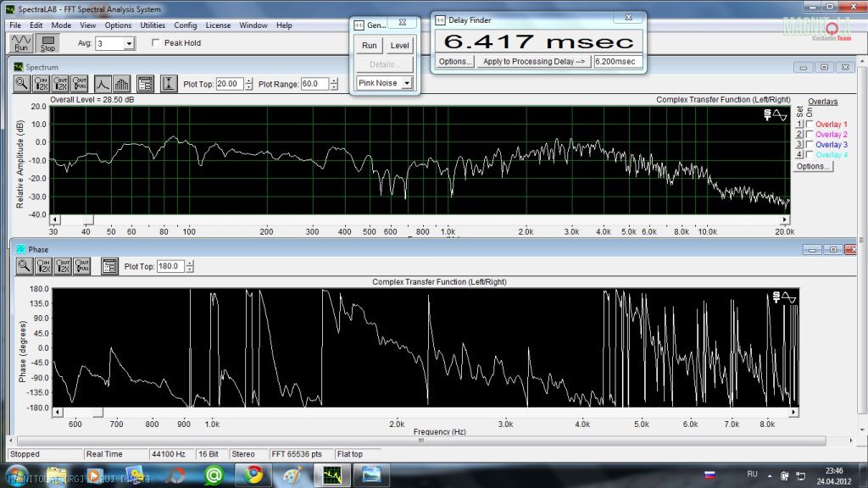
Task: Open Phase plot properties icon
Action: (x=109, y=266)
